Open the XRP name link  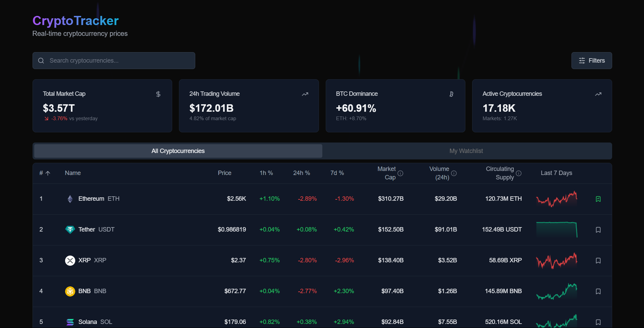pos(84,260)
